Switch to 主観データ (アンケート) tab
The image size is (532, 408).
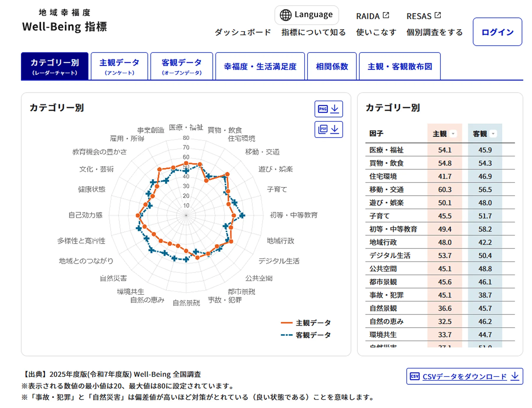(119, 67)
